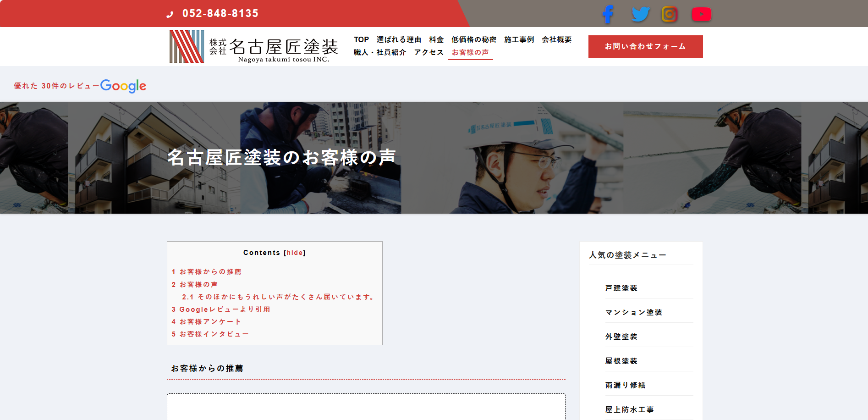868x420 pixels.
Task: Open the YouTube icon in header
Action: 701,14
